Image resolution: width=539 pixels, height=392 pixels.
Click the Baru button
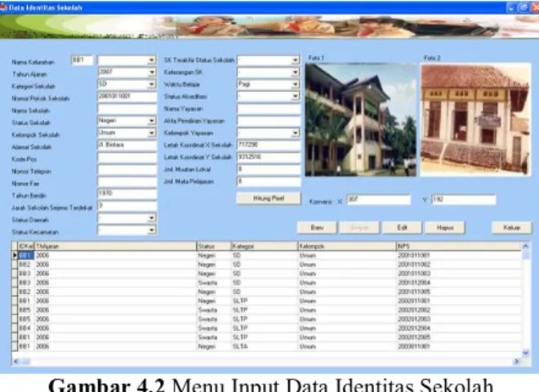tap(317, 228)
